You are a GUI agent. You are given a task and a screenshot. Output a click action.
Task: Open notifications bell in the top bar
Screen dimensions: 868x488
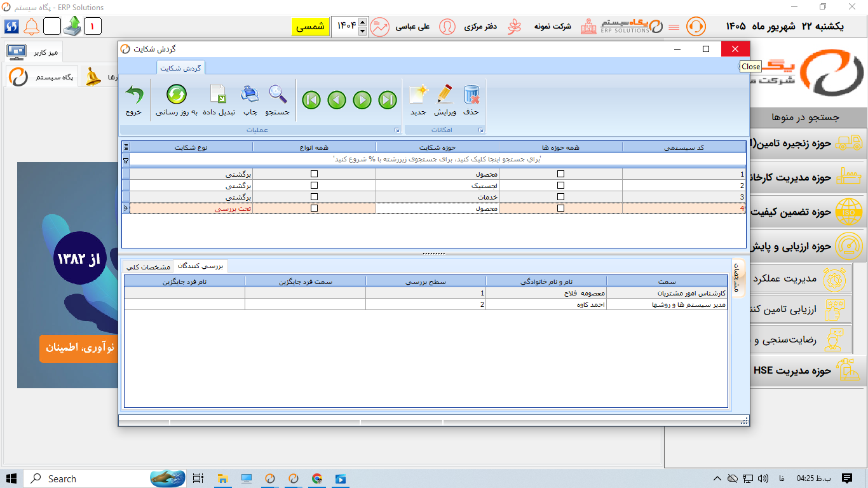pos(31,27)
